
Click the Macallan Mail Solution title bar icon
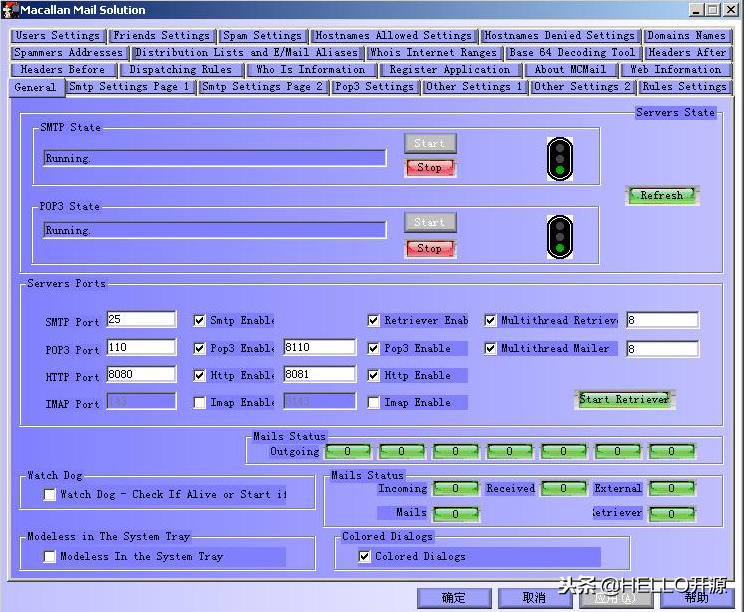coord(9,10)
